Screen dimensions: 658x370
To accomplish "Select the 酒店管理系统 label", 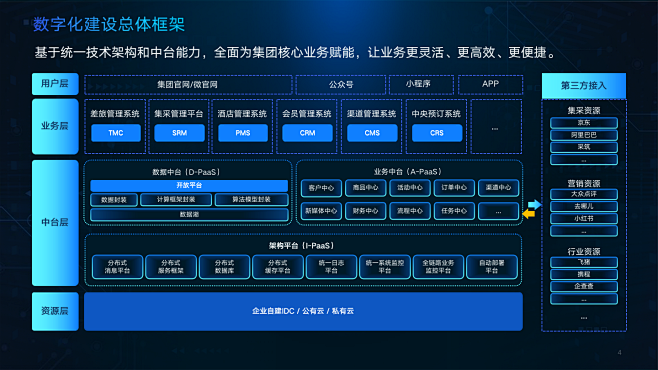I will pyautogui.click(x=242, y=114).
